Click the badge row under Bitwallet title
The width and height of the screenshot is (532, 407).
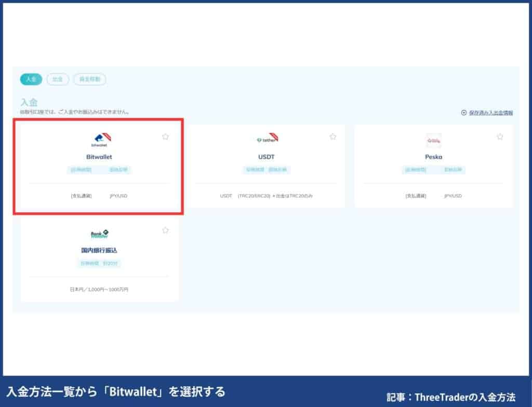[x=99, y=170]
